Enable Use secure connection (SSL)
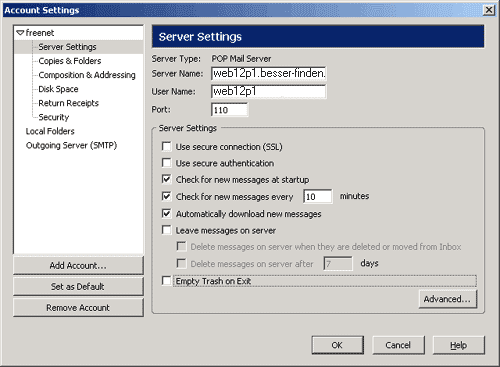Screen dimensions: 500x367 pos(166,146)
